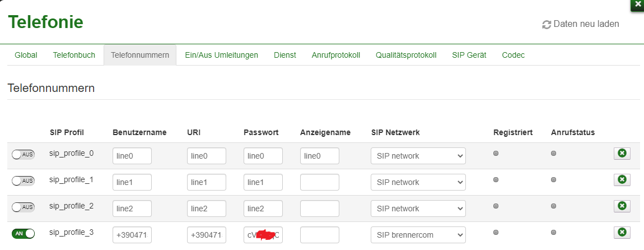Open the Anrufprotokoll tab
This screenshot has width=644, height=250.
pyautogui.click(x=335, y=55)
